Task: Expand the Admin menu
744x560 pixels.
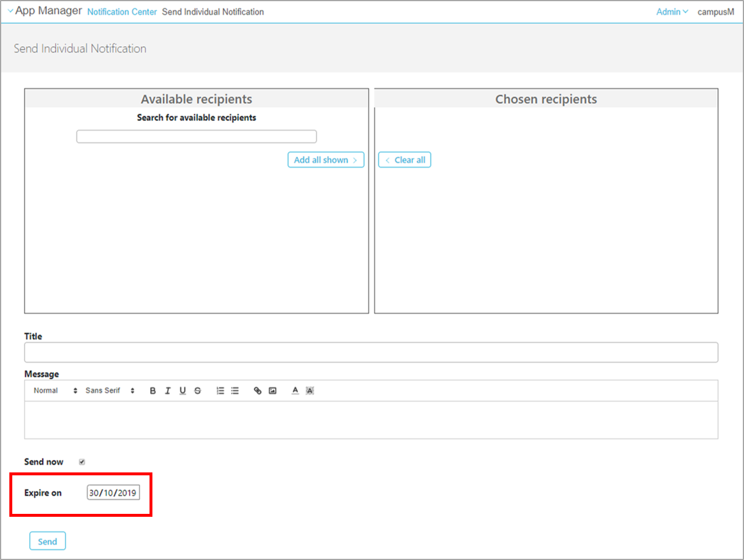Action: click(672, 12)
